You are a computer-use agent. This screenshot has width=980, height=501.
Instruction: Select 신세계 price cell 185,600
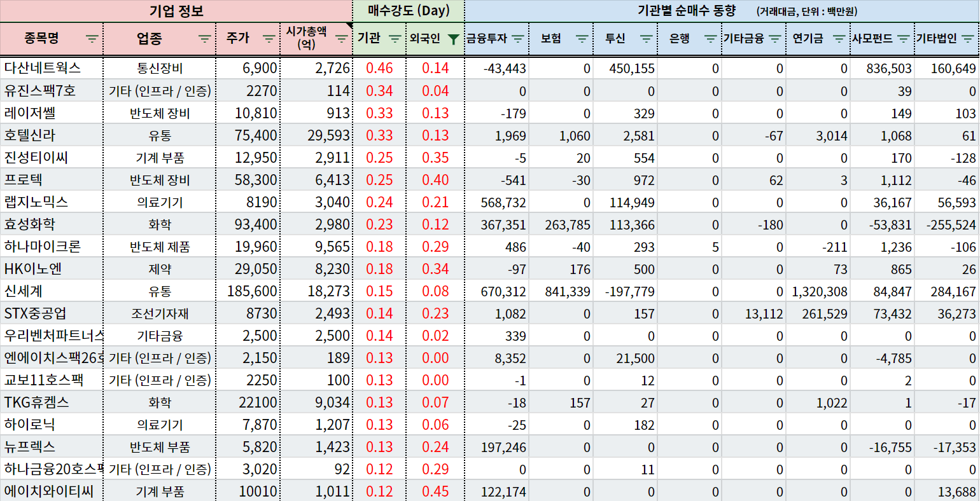click(248, 291)
